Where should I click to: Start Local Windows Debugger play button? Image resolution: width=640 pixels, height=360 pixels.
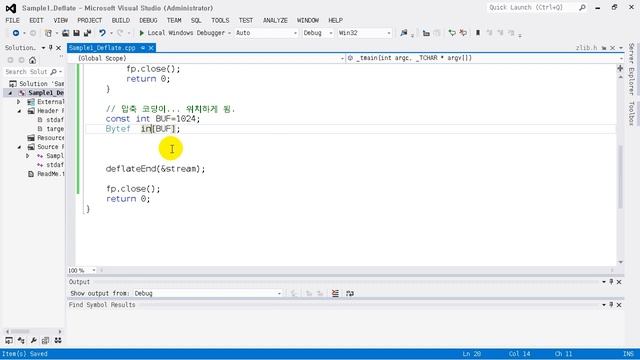click(142, 33)
